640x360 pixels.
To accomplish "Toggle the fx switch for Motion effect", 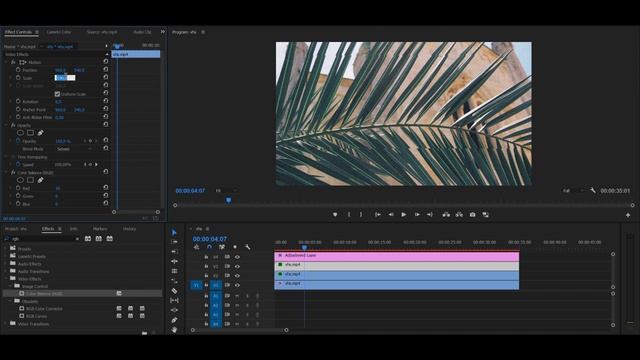I will pyautogui.click(x=13, y=62).
